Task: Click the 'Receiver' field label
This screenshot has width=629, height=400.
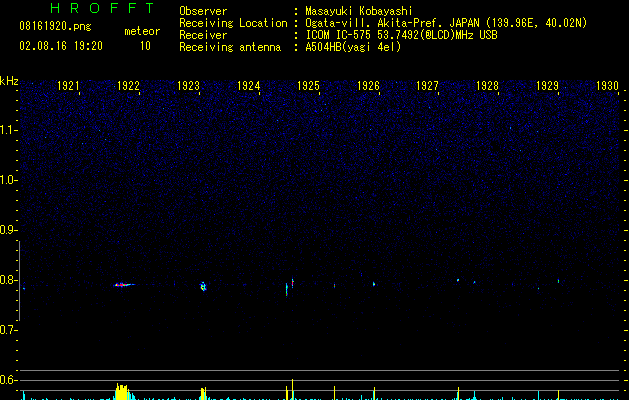Action: tap(203, 35)
